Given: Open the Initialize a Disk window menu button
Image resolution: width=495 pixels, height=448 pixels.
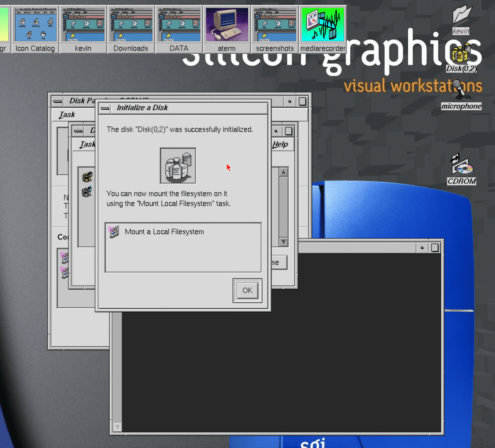Looking at the screenshot, I should 105,108.
